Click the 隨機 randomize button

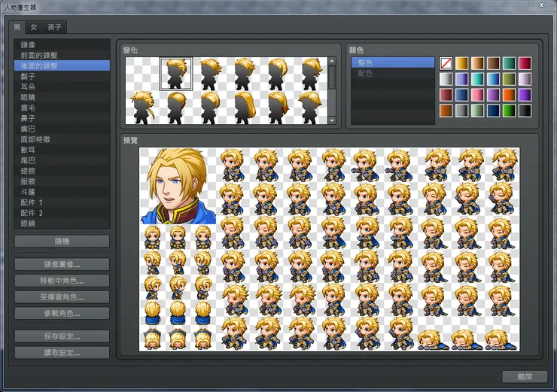(x=62, y=242)
